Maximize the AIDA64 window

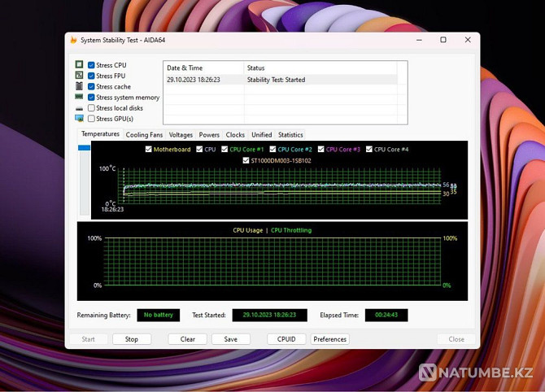coord(443,40)
